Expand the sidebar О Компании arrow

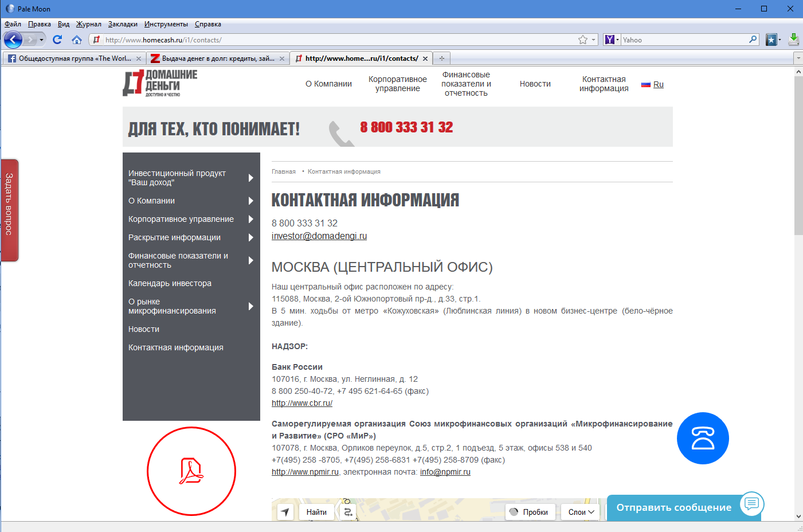[251, 201]
